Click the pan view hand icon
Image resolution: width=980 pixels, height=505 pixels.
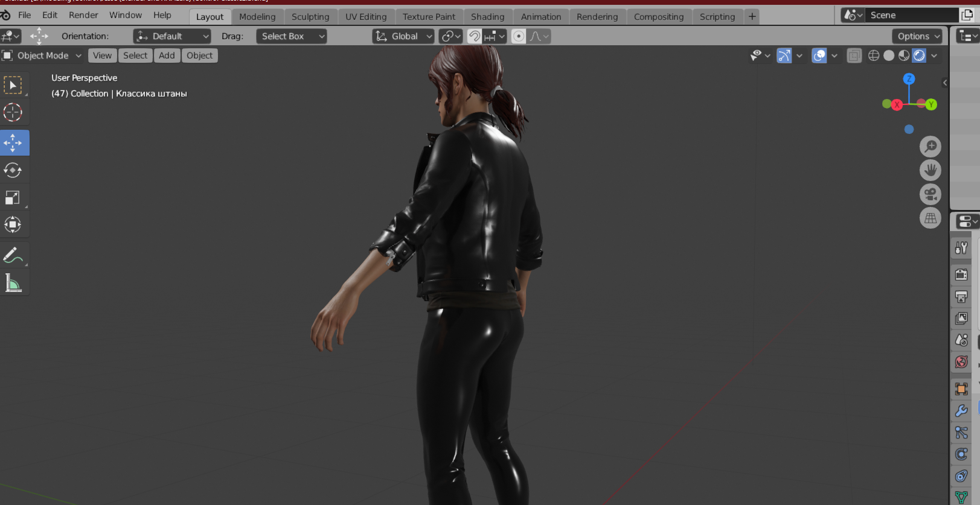930,170
